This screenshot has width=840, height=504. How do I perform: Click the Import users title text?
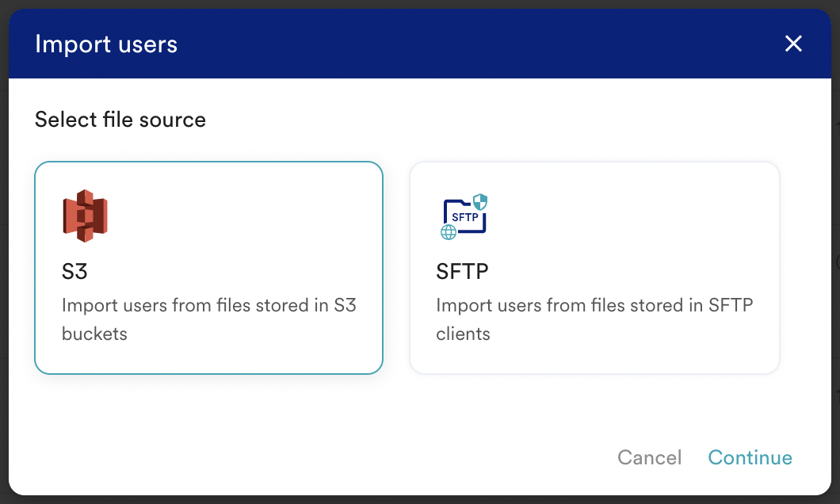pyautogui.click(x=106, y=44)
